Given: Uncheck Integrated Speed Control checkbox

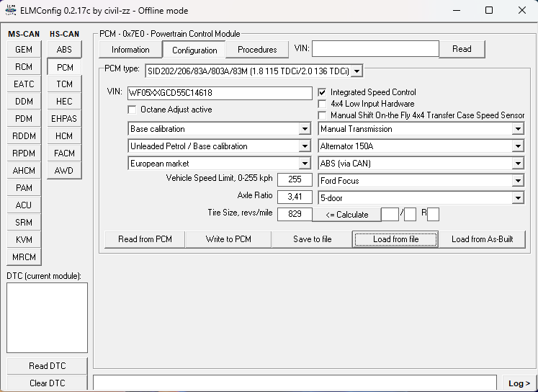Looking at the screenshot, I should 323,92.
